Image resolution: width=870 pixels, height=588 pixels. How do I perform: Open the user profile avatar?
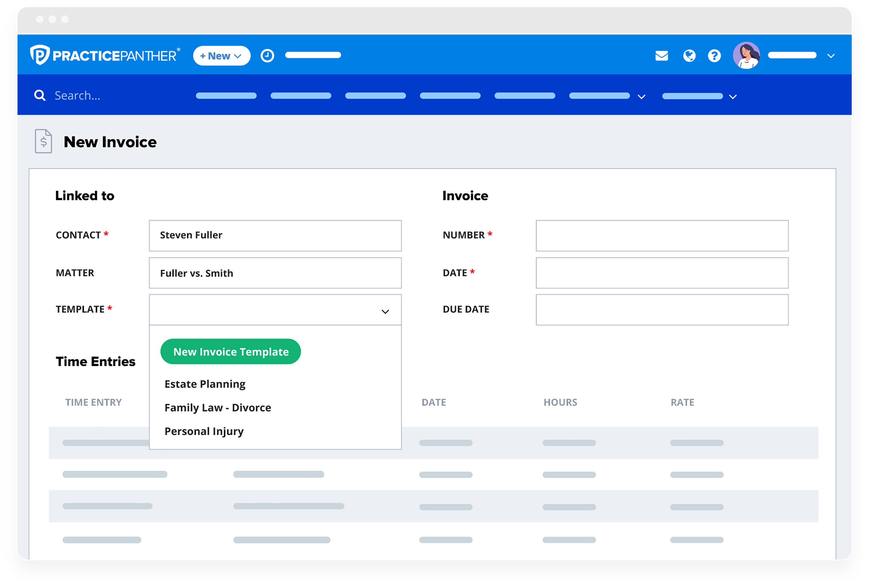click(747, 55)
